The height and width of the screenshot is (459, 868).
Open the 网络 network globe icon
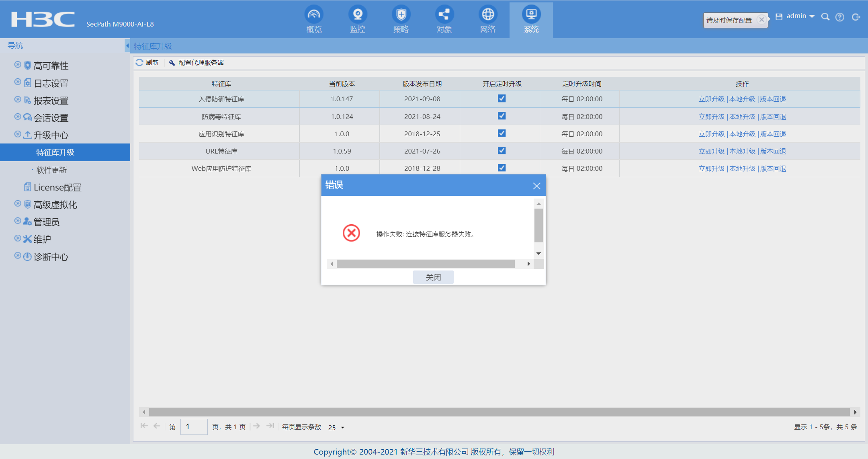tap(487, 15)
